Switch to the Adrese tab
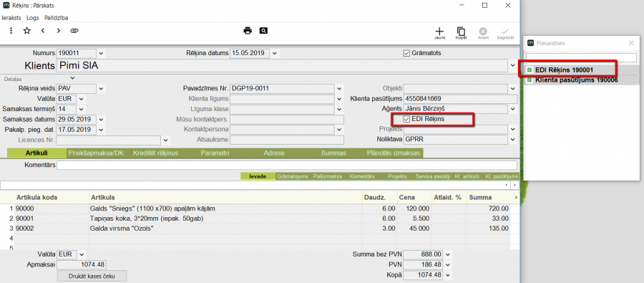Screen dimensions: 644x283 pos(274,153)
